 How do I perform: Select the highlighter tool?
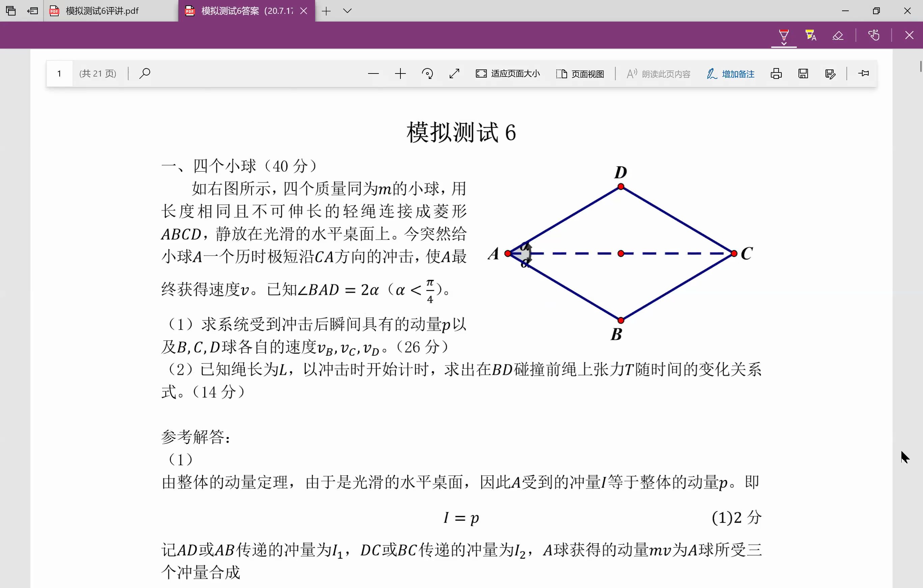811,35
